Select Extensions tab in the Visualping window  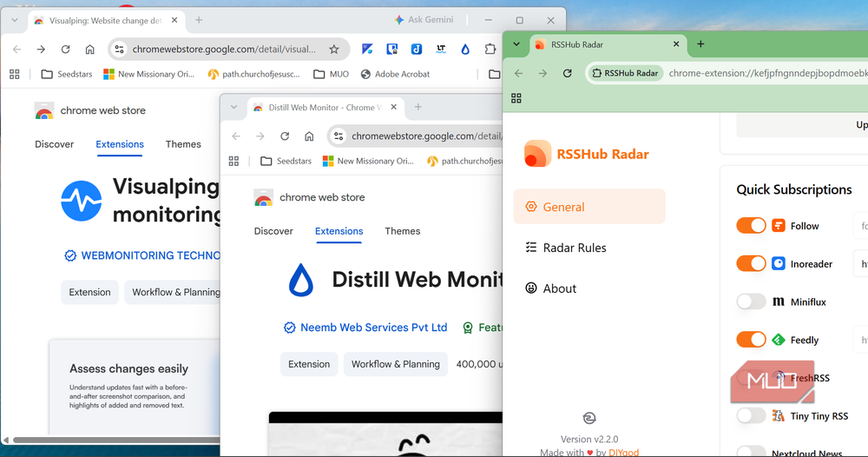(x=120, y=144)
